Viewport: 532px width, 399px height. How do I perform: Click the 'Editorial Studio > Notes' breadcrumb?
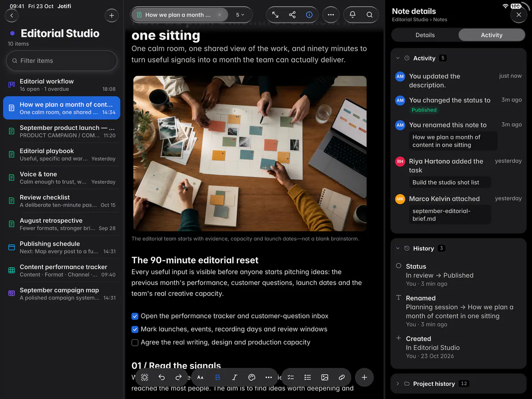[419, 20]
